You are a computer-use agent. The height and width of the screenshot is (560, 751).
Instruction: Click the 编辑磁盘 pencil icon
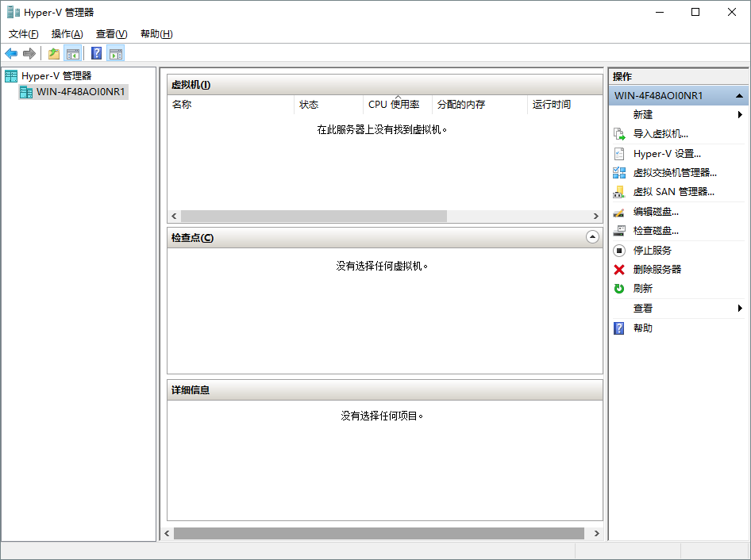point(619,212)
